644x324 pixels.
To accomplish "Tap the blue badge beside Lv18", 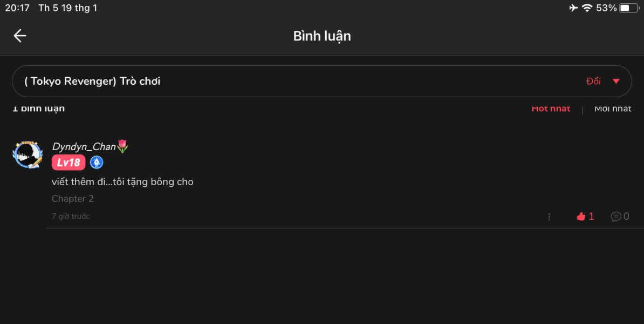I will [97, 163].
